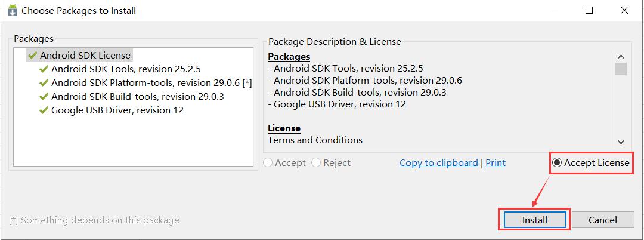Image resolution: width=644 pixels, height=240 pixels.
Task: Click the checkmark icon next to Android SDK Platform-tools
Action: [x=44, y=82]
